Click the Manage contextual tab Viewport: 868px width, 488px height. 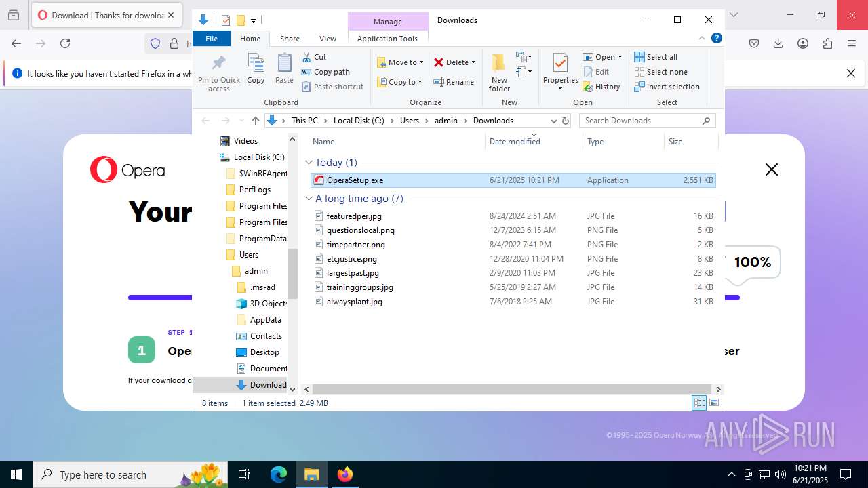point(388,22)
